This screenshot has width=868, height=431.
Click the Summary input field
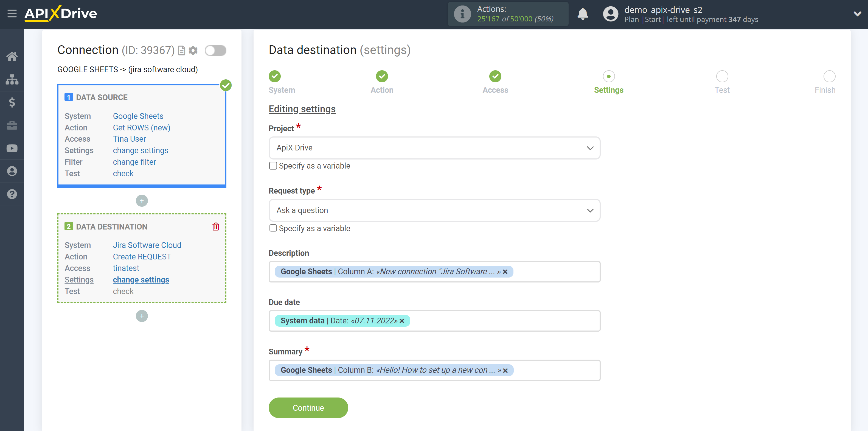coord(435,370)
